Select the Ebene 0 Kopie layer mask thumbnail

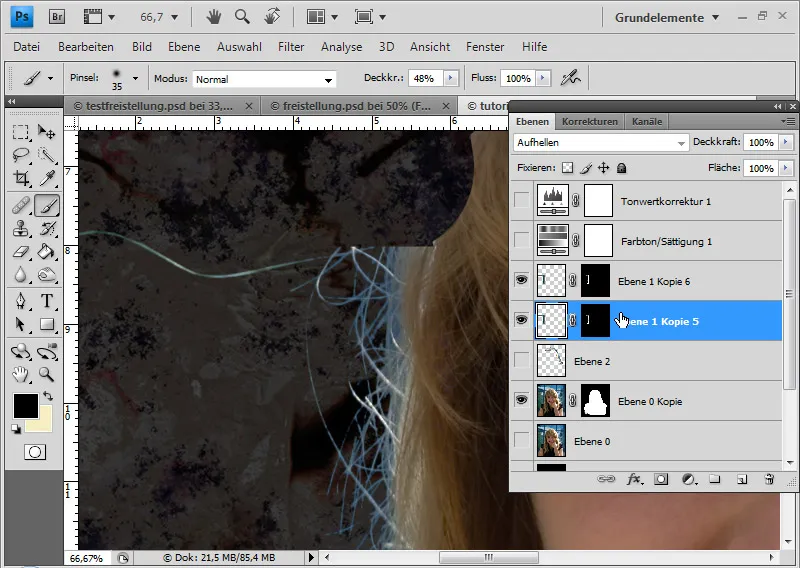(595, 401)
